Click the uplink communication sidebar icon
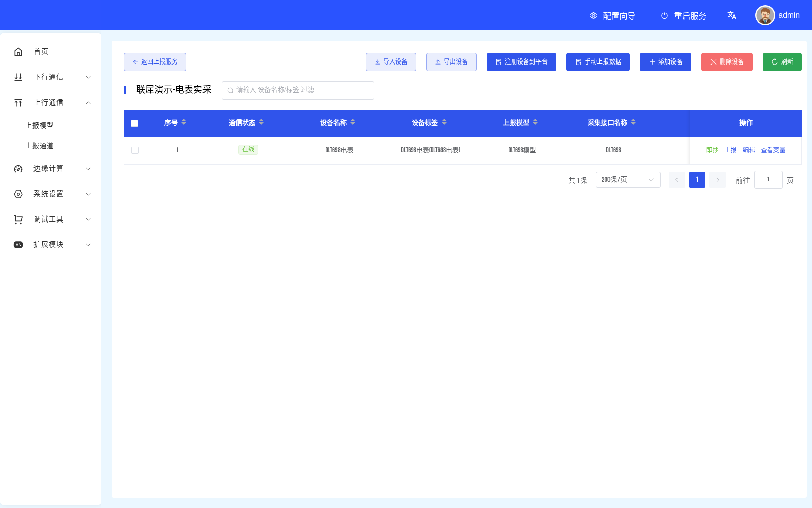The height and width of the screenshot is (508, 812). 18,103
